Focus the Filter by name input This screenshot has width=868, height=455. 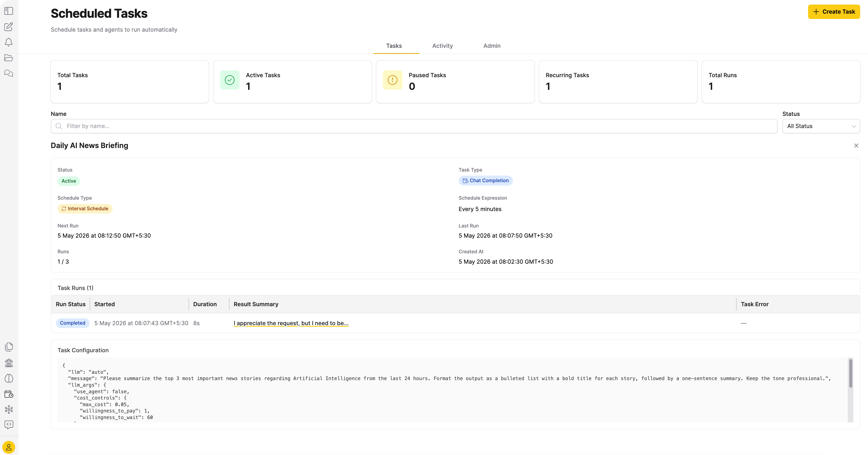[414, 126]
